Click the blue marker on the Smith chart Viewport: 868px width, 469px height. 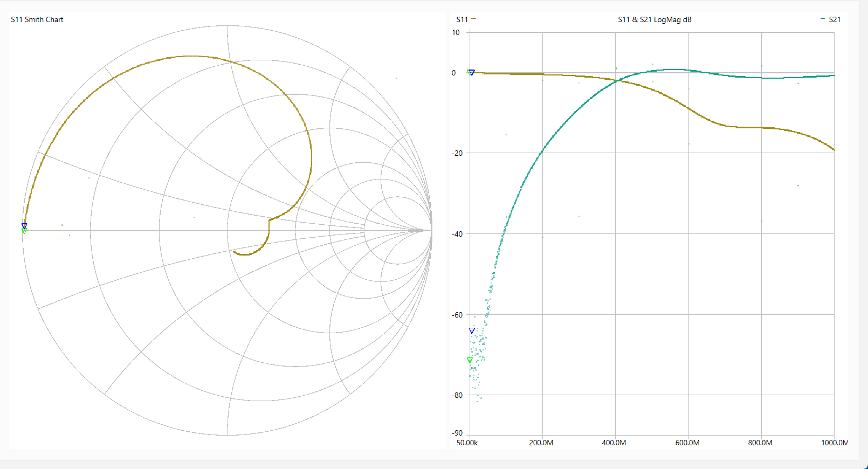click(24, 226)
